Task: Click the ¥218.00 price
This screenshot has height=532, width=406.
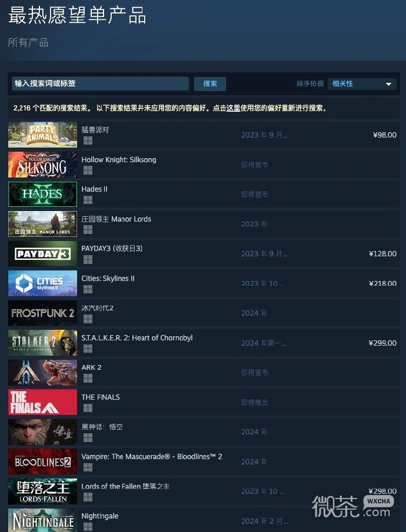Action: click(382, 283)
